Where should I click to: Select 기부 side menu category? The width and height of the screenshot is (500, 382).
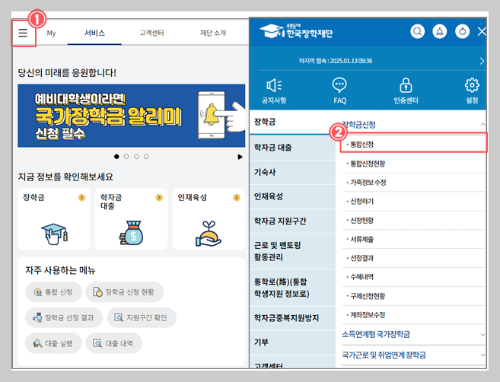(x=293, y=342)
